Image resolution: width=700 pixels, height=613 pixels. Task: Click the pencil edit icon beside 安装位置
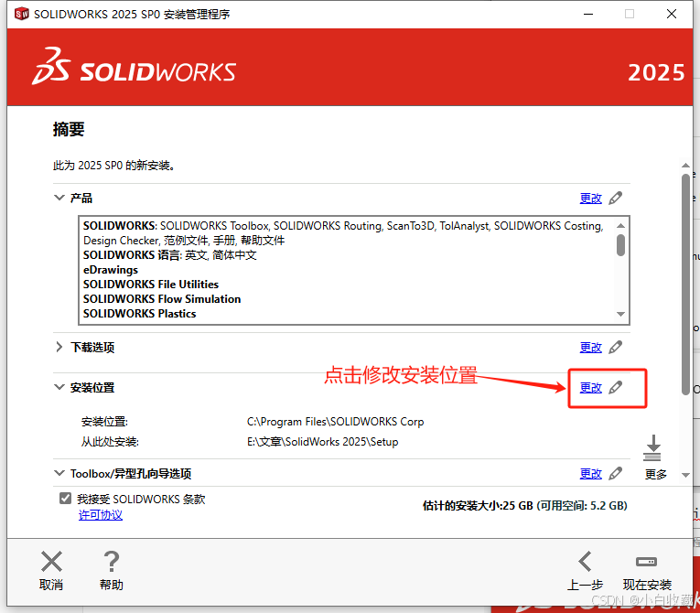(x=615, y=387)
